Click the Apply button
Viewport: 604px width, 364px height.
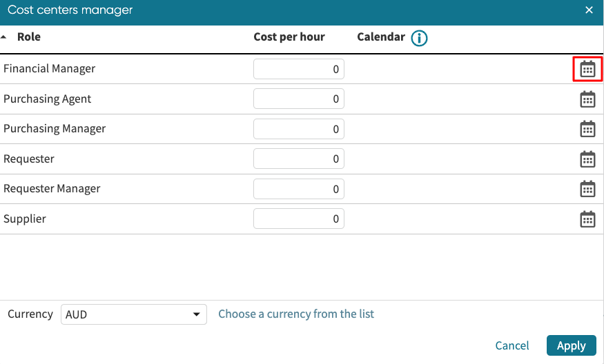571,345
